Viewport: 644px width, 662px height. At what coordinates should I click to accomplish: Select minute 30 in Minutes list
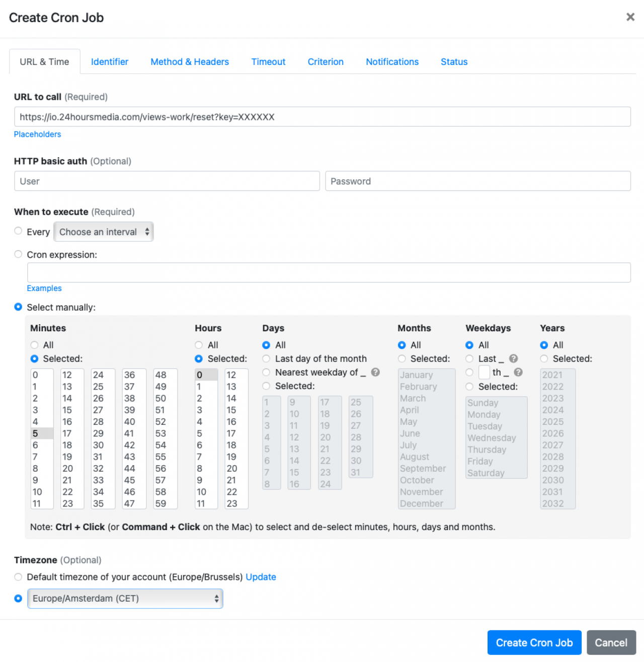click(x=103, y=445)
